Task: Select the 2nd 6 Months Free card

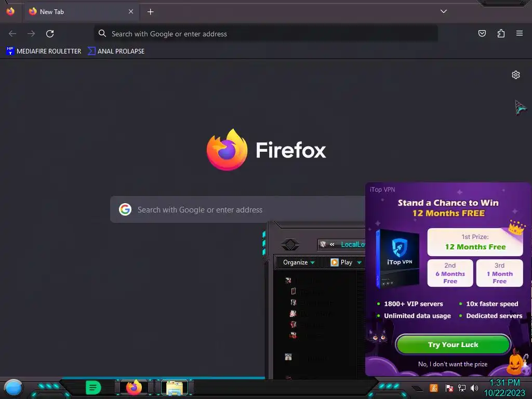Action: [450, 273]
